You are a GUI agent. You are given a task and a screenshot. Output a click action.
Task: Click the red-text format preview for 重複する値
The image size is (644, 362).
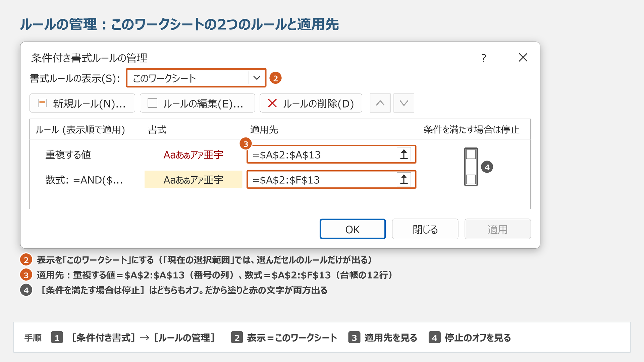[193, 155]
